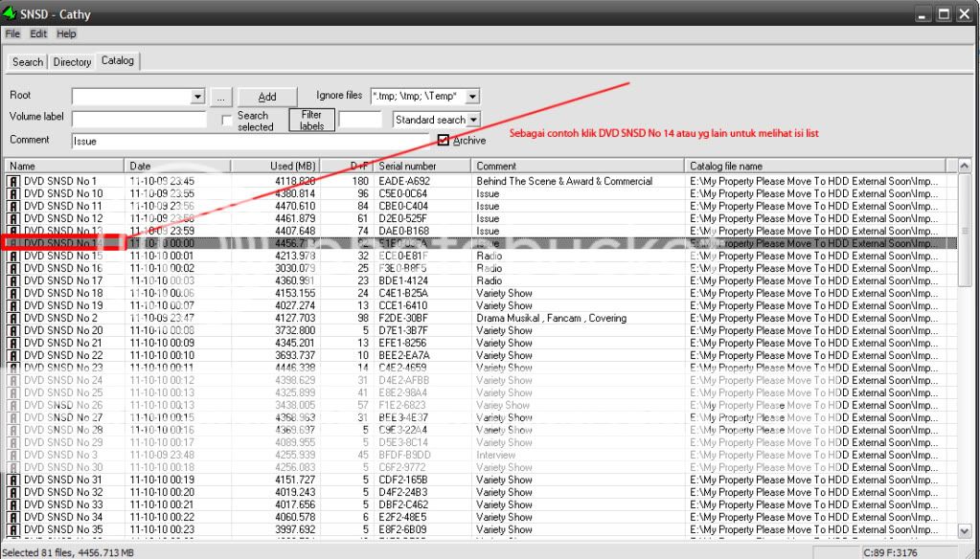
Task: Click the green Cathy app icon in title bar
Action: [10, 13]
